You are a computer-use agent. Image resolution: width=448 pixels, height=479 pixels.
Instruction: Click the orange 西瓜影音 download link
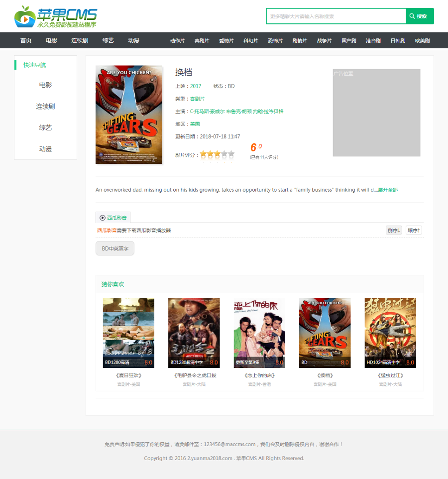click(x=107, y=231)
